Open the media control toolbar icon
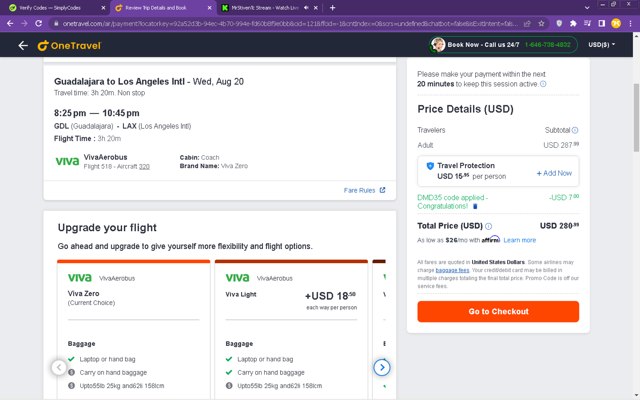 (587, 24)
